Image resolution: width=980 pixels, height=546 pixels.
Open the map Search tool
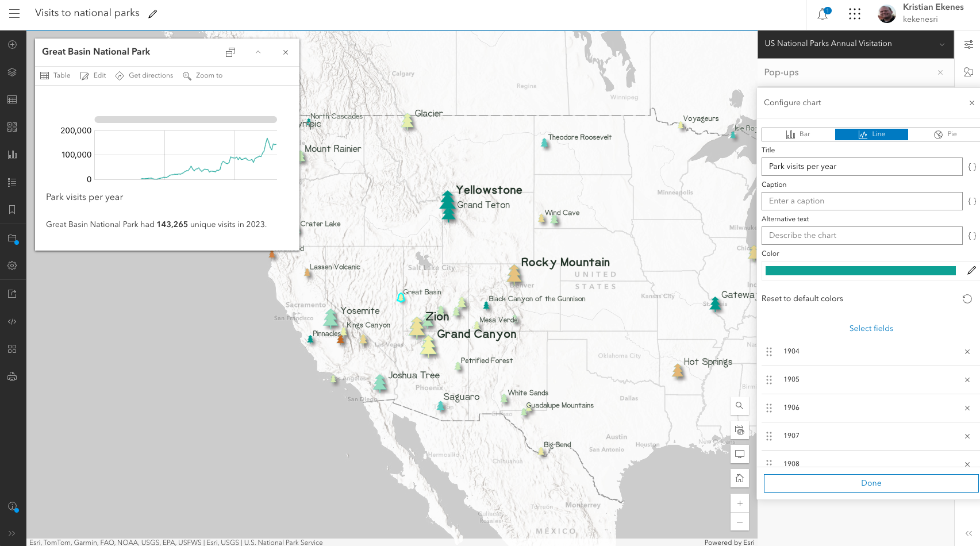[x=740, y=406]
